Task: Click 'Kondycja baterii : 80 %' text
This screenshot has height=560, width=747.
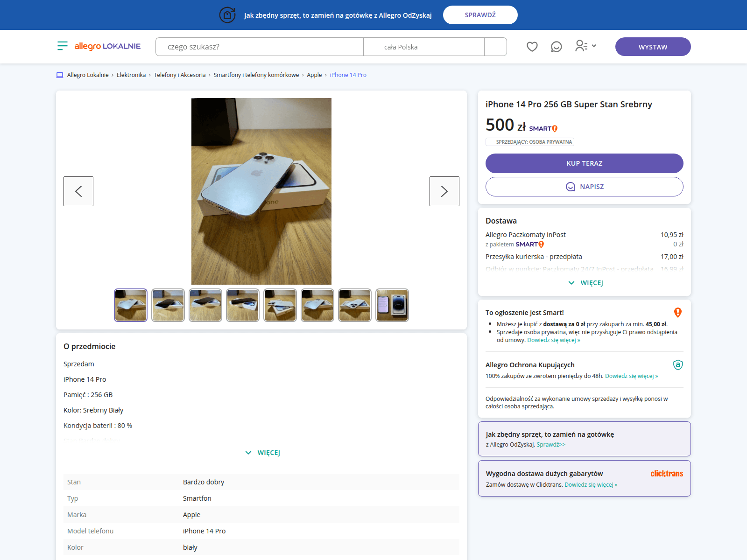Action: click(98, 426)
